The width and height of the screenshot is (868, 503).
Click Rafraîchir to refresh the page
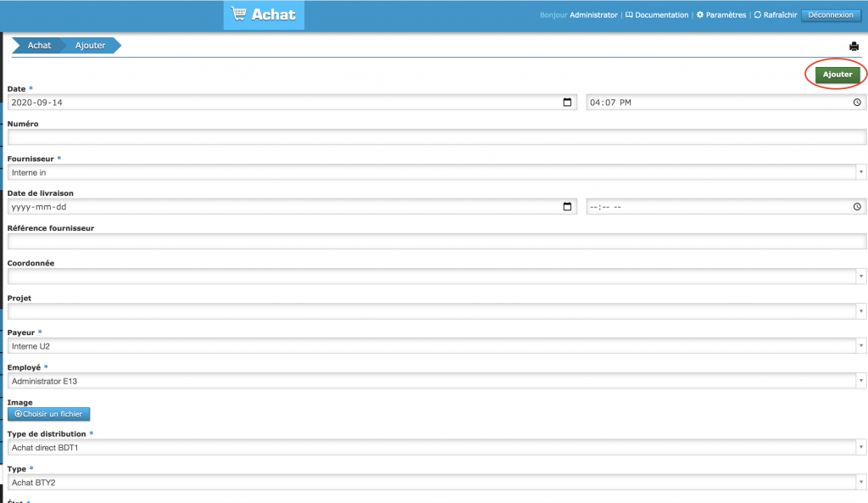[775, 15]
